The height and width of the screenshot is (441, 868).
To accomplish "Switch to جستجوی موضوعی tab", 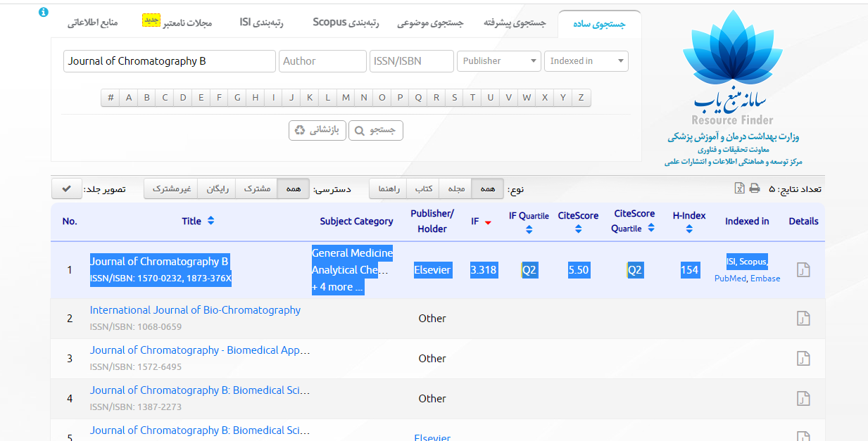I will pos(430,23).
